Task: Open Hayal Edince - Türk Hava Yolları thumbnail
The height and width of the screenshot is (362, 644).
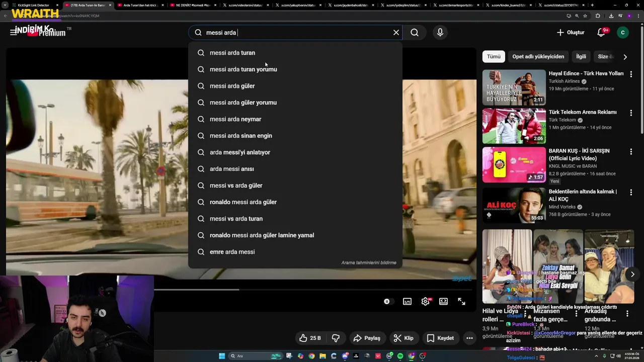Action: [x=514, y=87]
